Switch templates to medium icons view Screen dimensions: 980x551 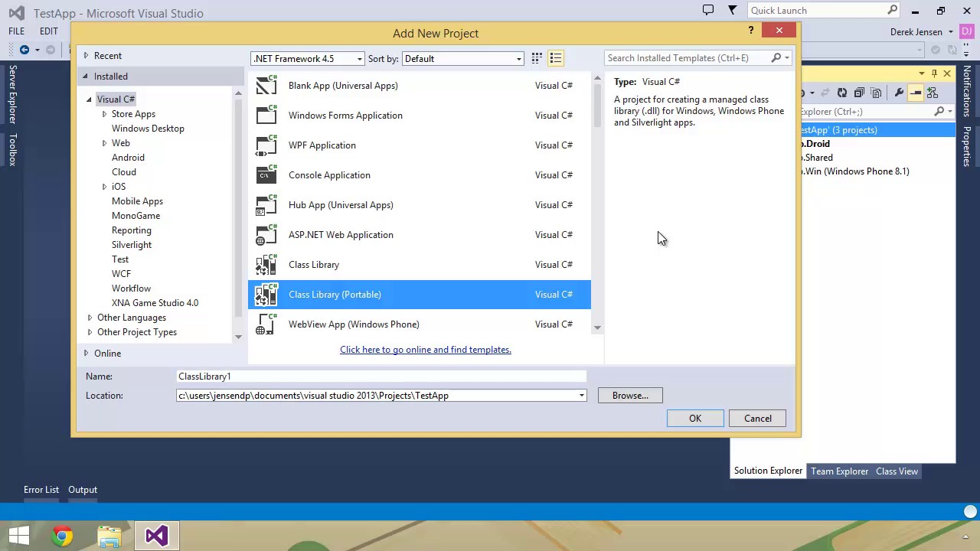[537, 58]
